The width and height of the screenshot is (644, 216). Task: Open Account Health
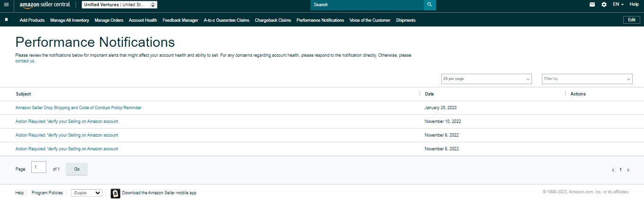(x=143, y=20)
